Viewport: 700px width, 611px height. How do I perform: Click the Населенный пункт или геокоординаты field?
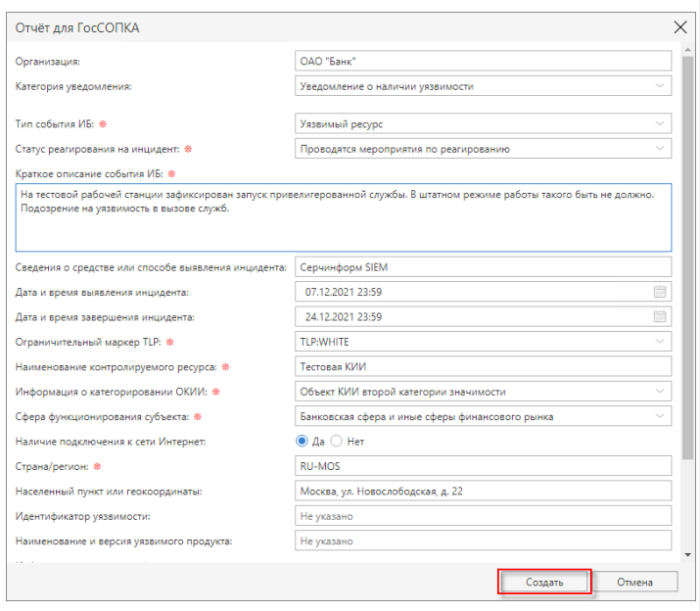point(483,491)
